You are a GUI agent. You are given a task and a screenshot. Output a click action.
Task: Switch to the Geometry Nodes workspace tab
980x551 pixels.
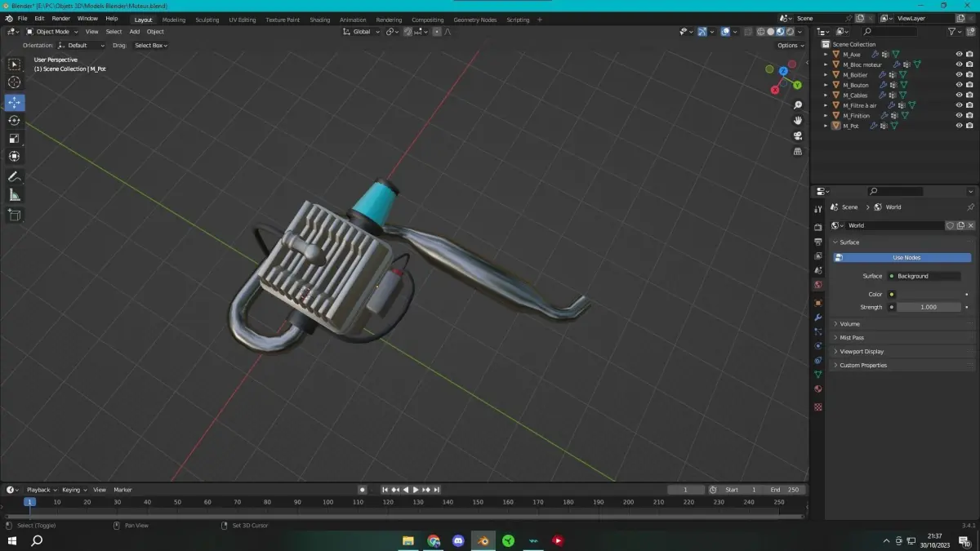coord(474,20)
